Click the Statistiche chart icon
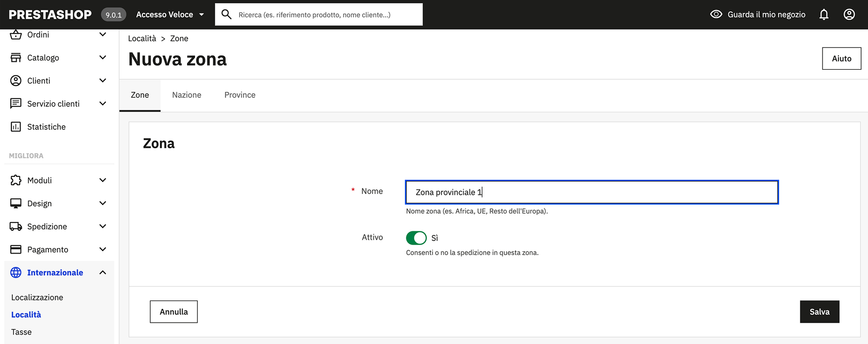The width and height of the screenshot is (868, 344). click(x=16, y=127)
